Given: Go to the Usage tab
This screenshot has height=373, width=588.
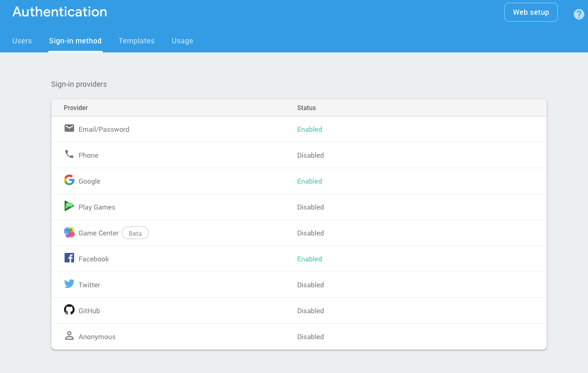Looking at the screenshot, I should [x=182, y=41].
